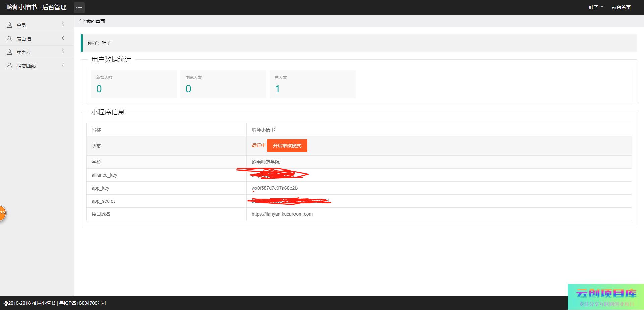The height and width of the screenshot is (310, 644).
Task: Click the orange floating badge icon
Action: (x=2, y=213)
